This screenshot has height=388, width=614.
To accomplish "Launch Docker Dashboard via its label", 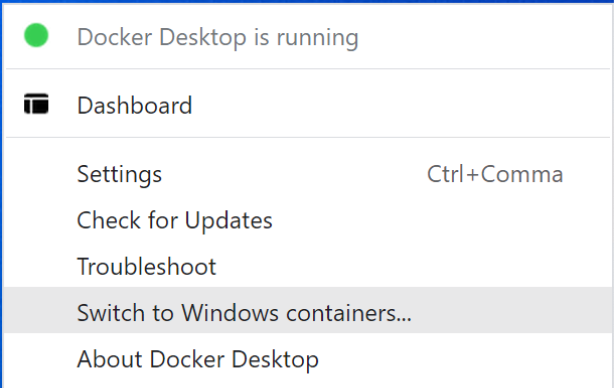I will coord(135,105).
